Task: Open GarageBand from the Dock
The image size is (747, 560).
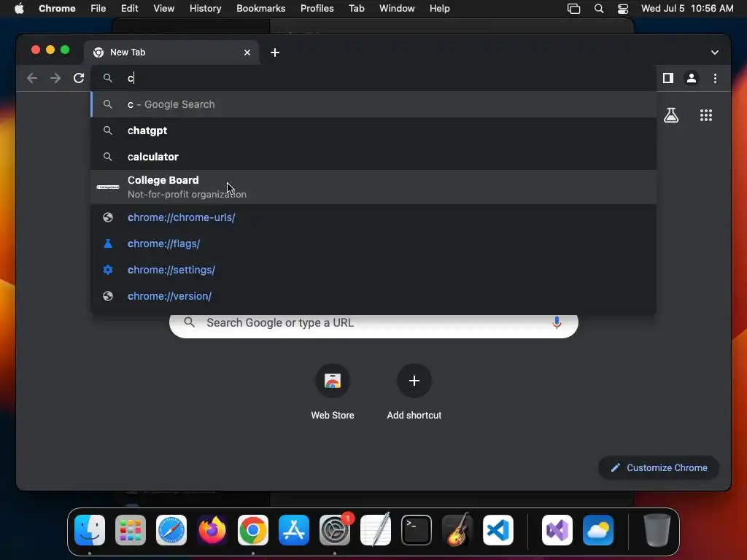Action: click(x=457, y=530)
